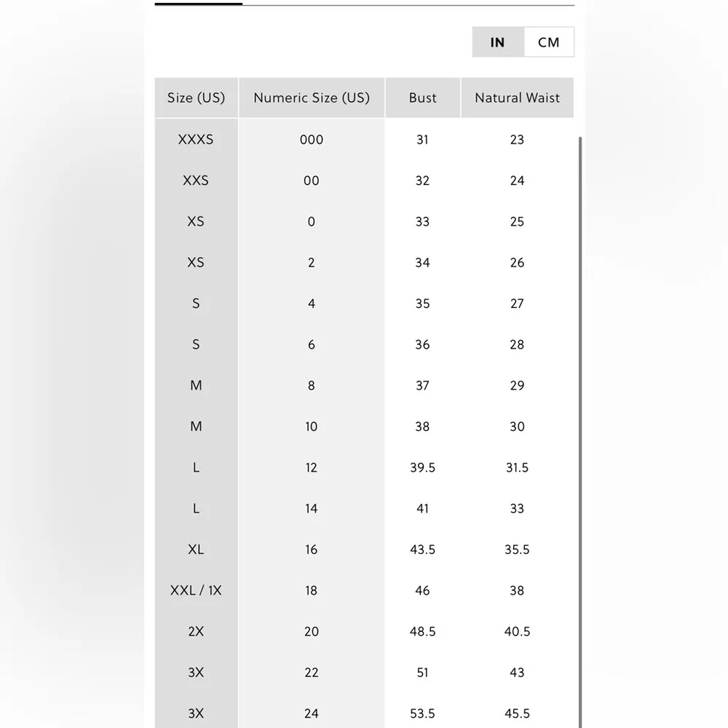Image resolution: width=728 pixels, height=728 pixels.
Task: Switch units to CM
Action: [x=548, y=42]
